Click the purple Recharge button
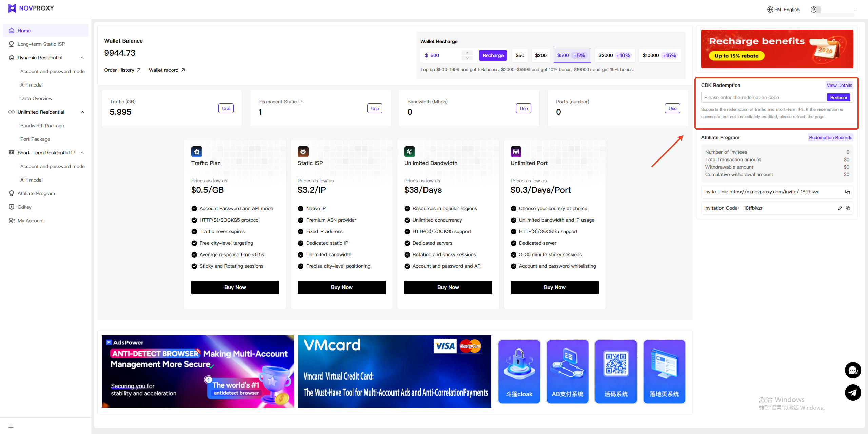Viewport: 868px width, 434px height. coord(493,55)
